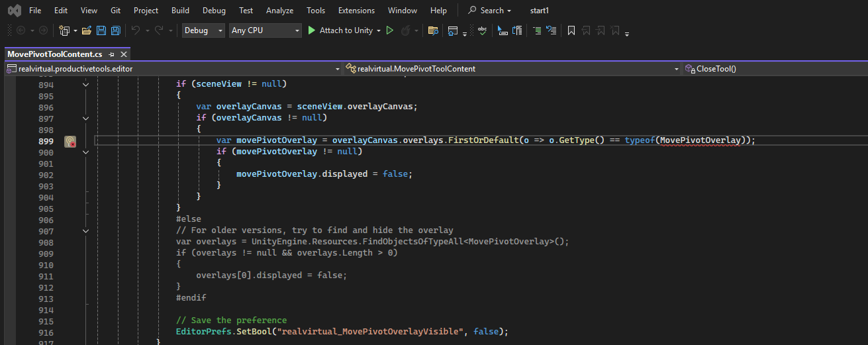868x345 pixels.
Task: Uncomment the selected lines icon
Action: coord(552,30)
